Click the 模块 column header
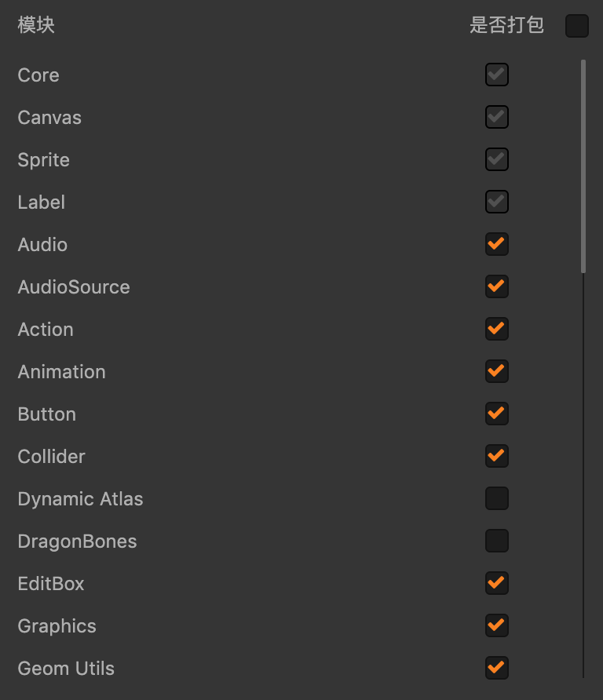 [36, 25]
